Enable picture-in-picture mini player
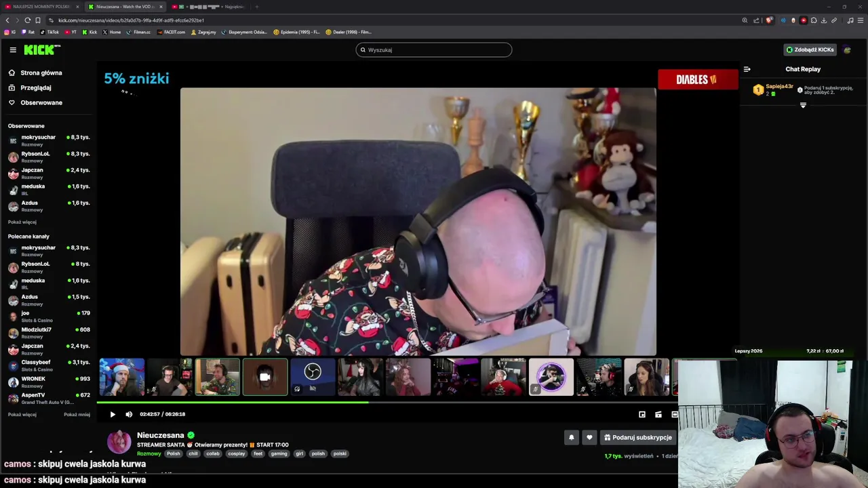 [642, 414]
